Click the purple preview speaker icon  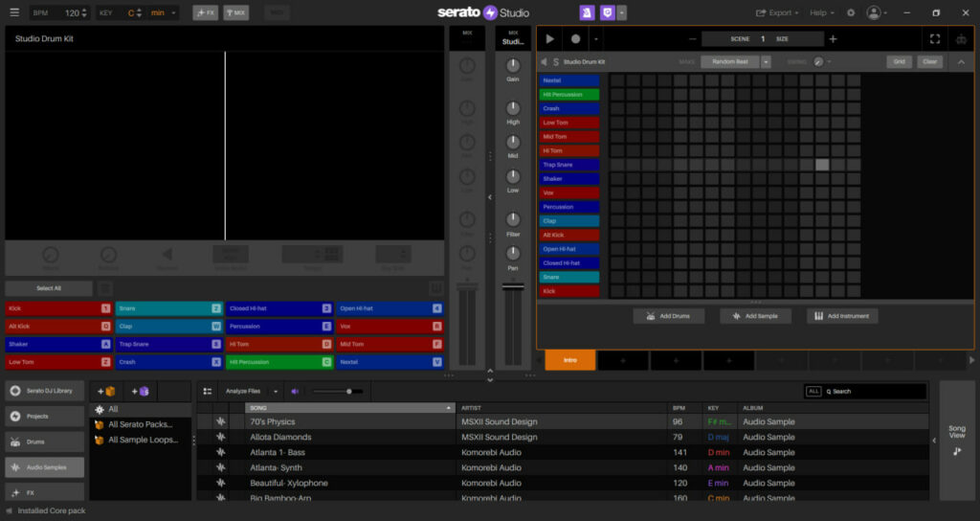pyautogui.click(x=295, y=392)
